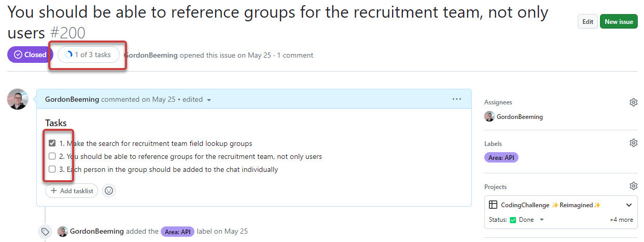Open the Area: API label in sidebar
644x242 pixels.
(x=501, y=157)
